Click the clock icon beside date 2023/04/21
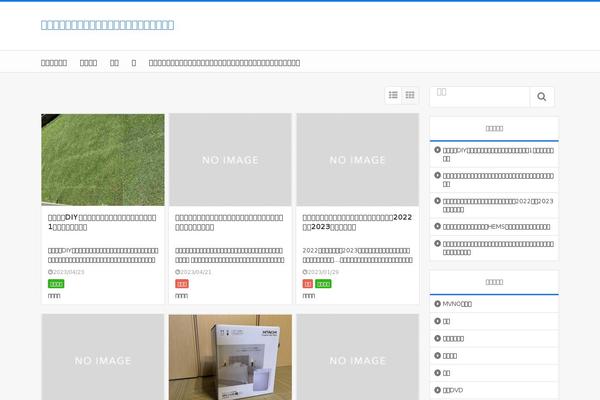The height and width of the screenshot is (400, 600). click(x=177, y=272)
